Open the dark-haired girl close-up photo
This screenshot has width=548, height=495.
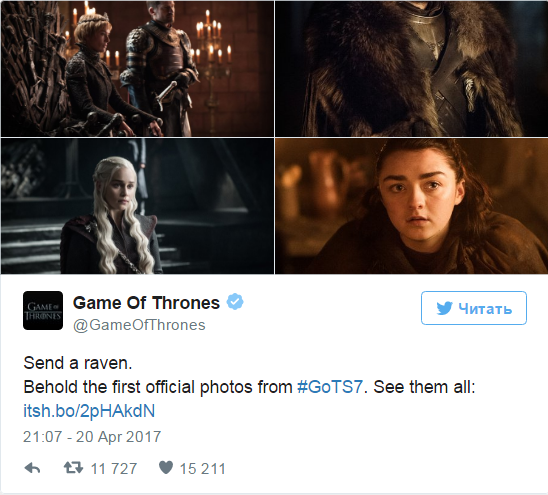411,206
